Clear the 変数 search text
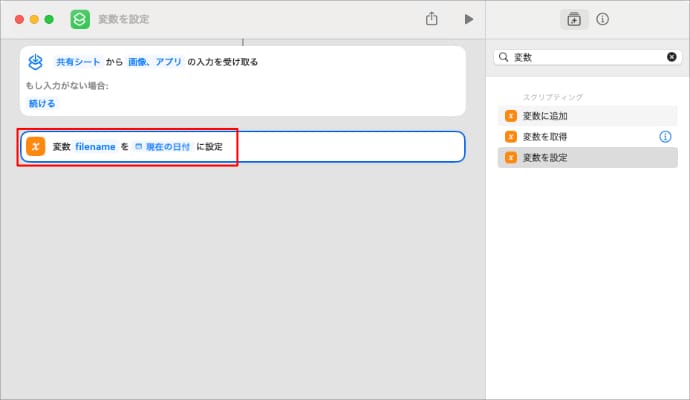The width and height of the screenshot is (690, 400). click(x=672, y=58)
